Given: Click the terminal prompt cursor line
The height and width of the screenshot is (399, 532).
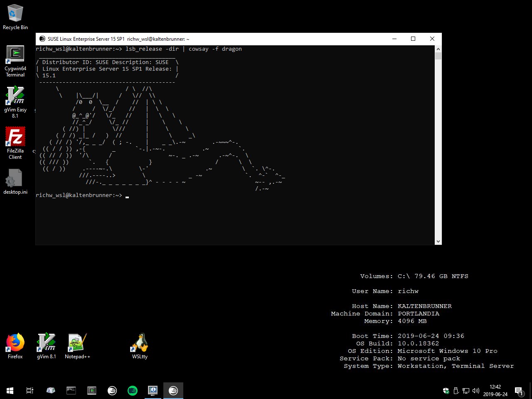Looking at the screenshot, I should [82, 195].
